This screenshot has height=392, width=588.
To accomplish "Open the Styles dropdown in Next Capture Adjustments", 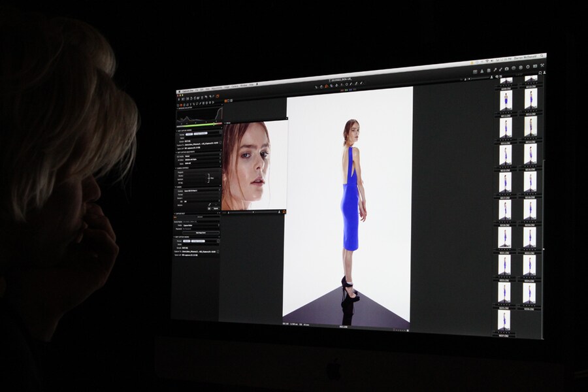I will click(x=203, y=163).
